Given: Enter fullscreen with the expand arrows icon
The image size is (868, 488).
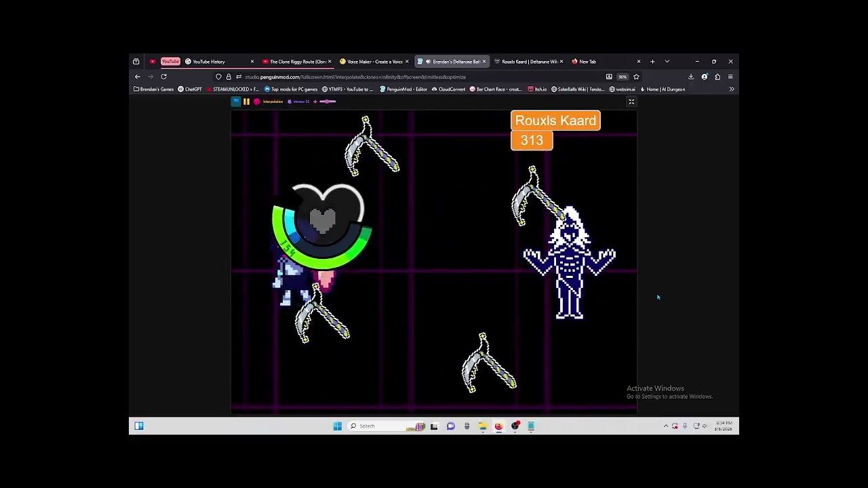Looking at the screenshot, I should [x=631, y=102].
